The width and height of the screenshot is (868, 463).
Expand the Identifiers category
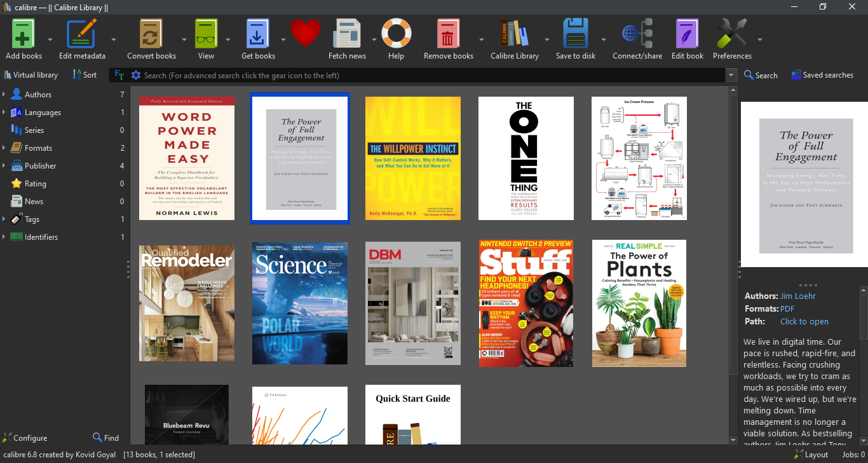[4, 237]
